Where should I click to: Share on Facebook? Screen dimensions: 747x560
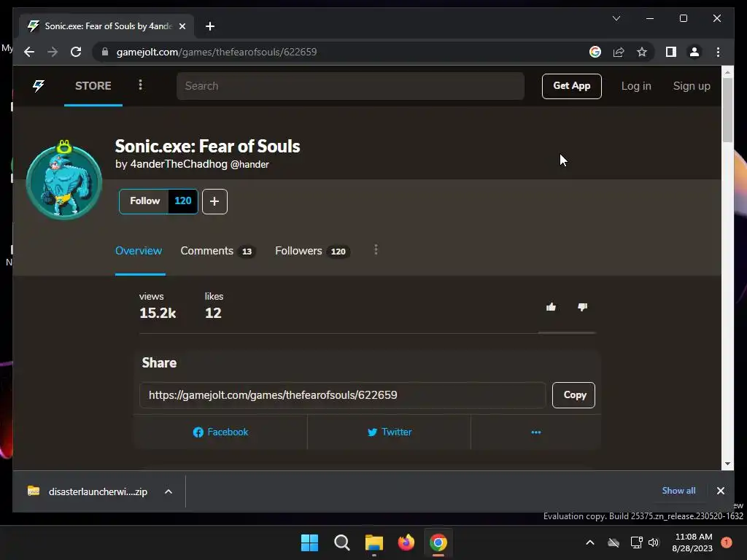[x=220, y=432]
